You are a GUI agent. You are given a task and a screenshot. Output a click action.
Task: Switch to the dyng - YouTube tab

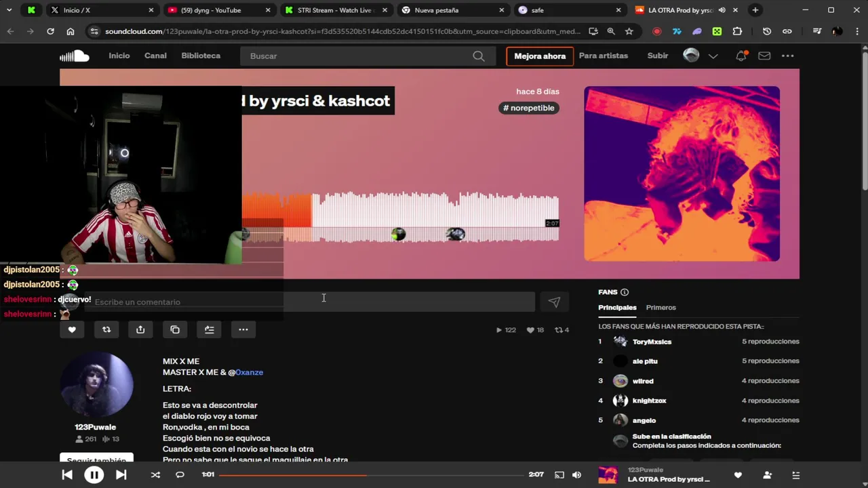[218, 10]
